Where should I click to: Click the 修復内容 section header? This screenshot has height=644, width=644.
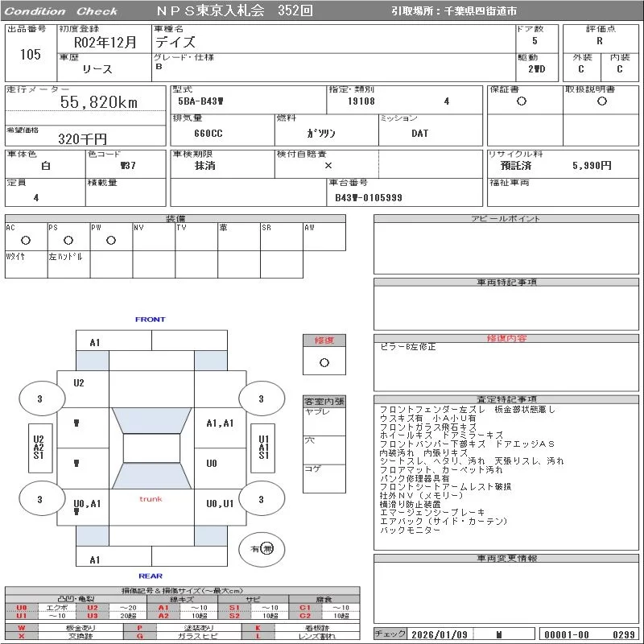(x=507, y=339)
